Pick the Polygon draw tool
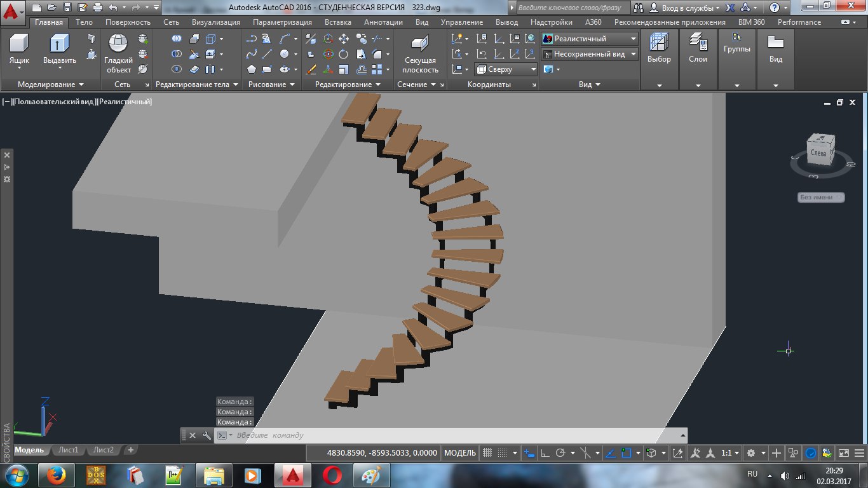The height and width of the screenshot is (488, 868). pyautogui.click(x=252, y=69)
